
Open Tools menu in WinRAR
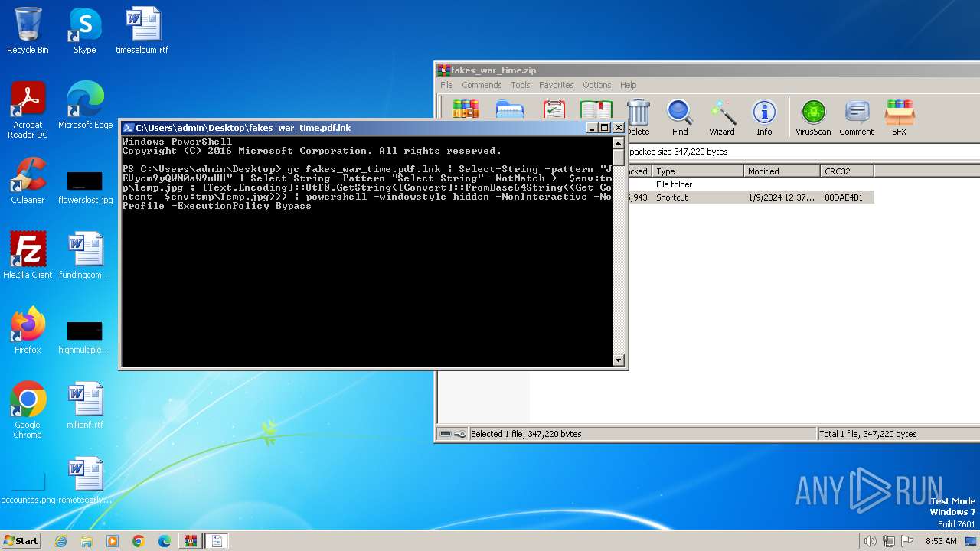pyautogui.click(x=521, y=85)
